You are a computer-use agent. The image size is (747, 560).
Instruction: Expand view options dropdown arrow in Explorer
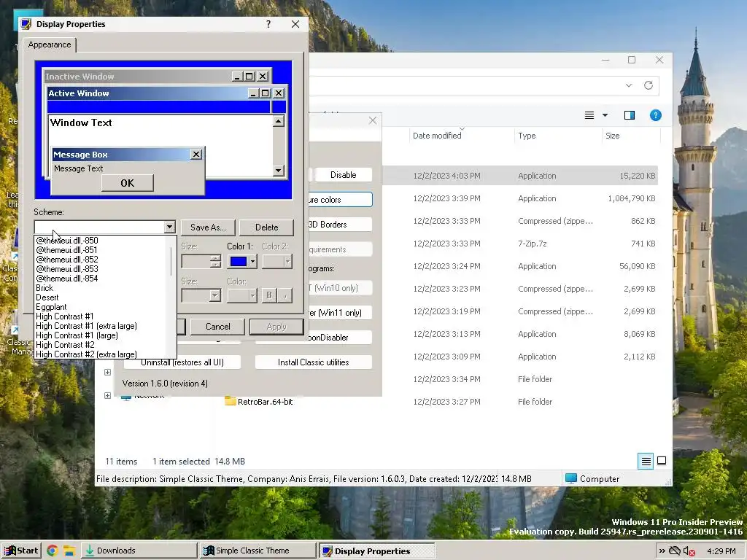pos(605,115)
